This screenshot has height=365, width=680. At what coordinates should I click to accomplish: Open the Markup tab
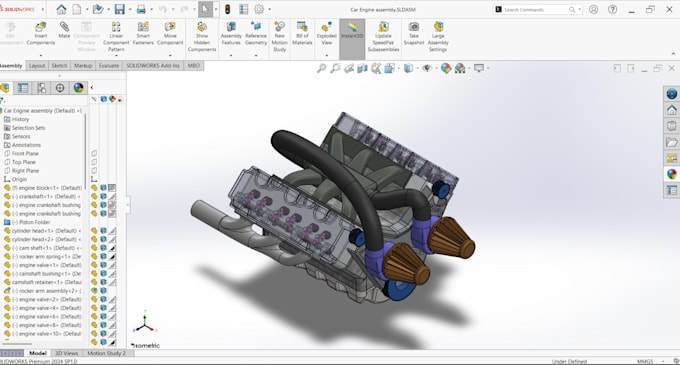point(83,65)
